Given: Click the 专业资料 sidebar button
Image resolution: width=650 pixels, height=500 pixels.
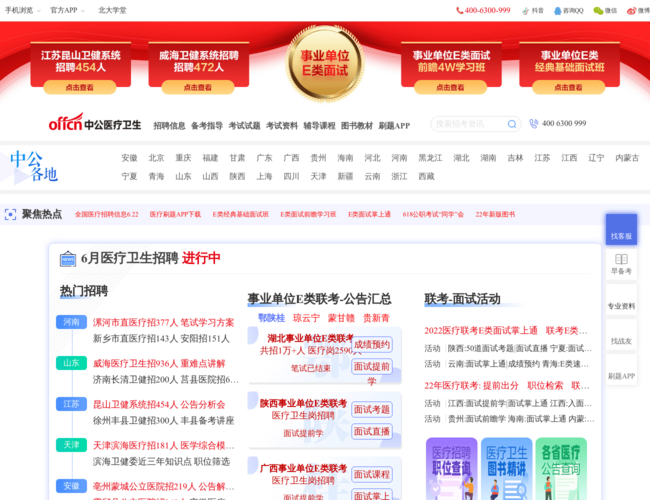Looking at the screenshot, I should (621, 300).
